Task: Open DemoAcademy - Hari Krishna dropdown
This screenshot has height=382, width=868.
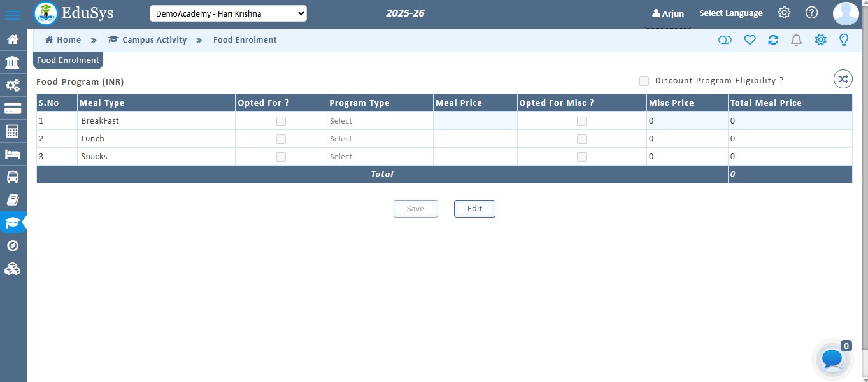Action: (x=228, y=13)
